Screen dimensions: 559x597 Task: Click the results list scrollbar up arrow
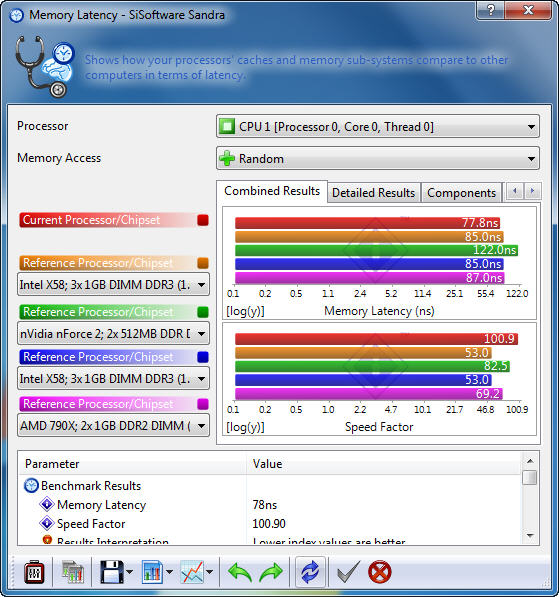(x=530, y=461)
